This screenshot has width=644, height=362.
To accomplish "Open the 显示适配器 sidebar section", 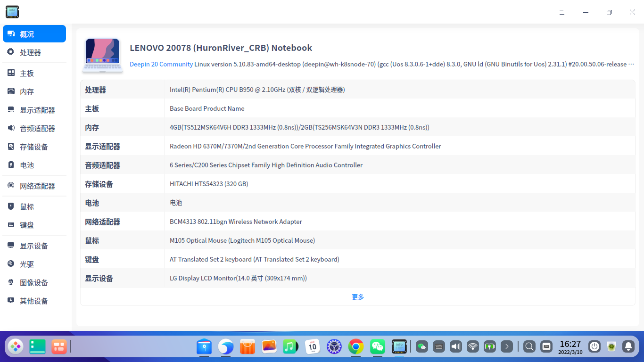I will coord(34,110).
